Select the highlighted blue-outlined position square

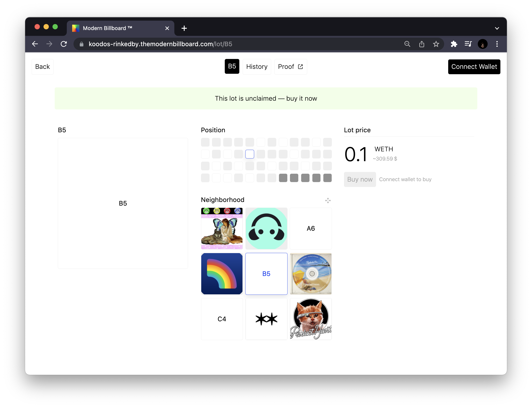(249, 154)
